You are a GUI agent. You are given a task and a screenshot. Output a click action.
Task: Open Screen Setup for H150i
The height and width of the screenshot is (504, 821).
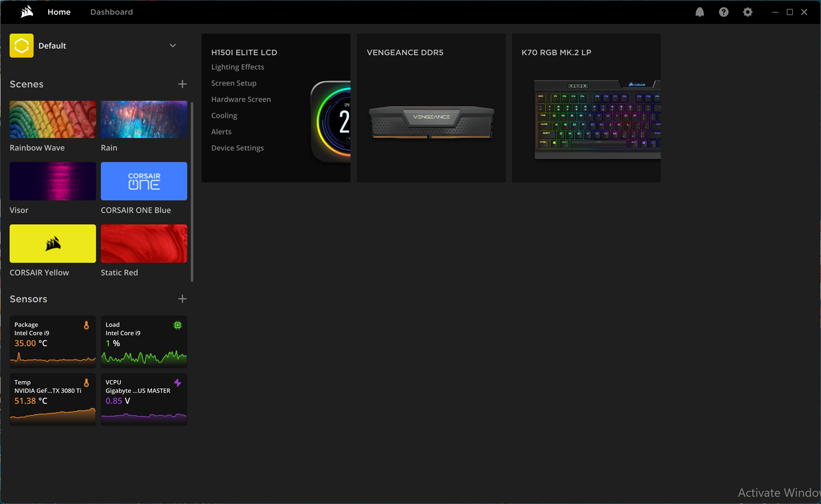[x=233, y=83]
